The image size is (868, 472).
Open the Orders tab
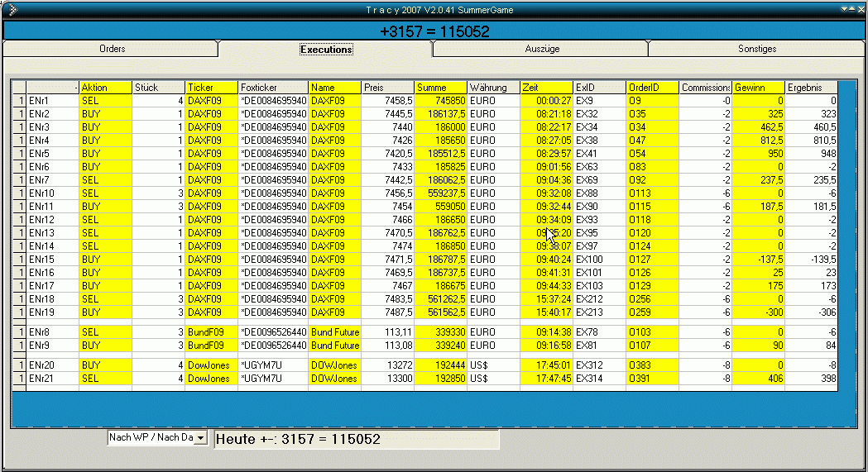click(x=112, y=49)
